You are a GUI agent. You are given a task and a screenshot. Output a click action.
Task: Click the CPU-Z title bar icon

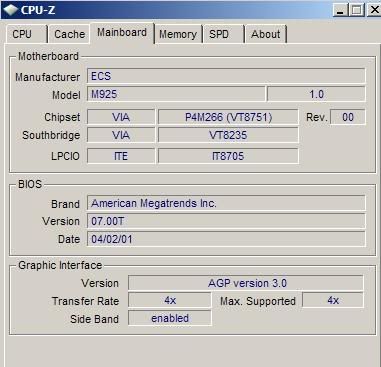[10, 10]
